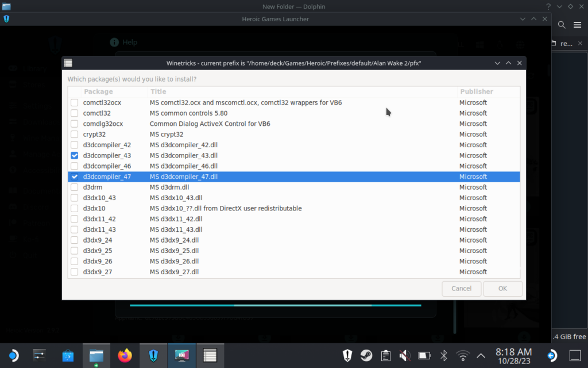Check the d3dx9_26 checkbox
This screenshot has width=588, height=368.
coord(74,261)
